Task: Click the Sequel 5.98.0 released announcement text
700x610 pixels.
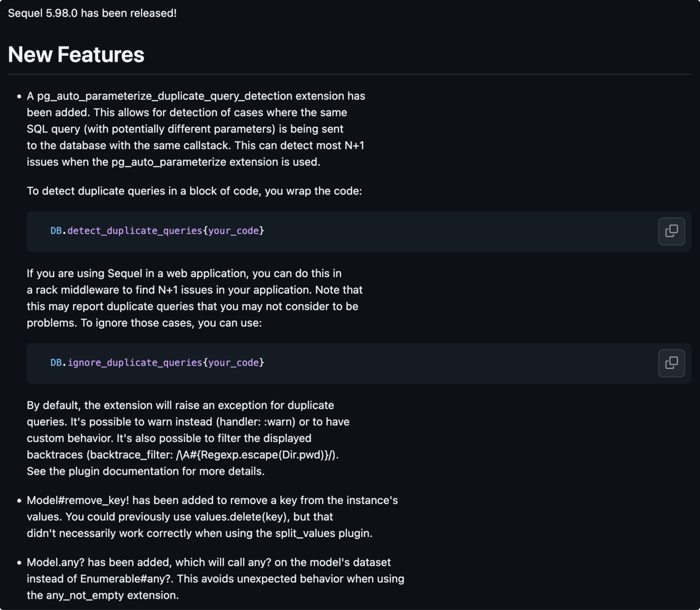Action: 92,13
